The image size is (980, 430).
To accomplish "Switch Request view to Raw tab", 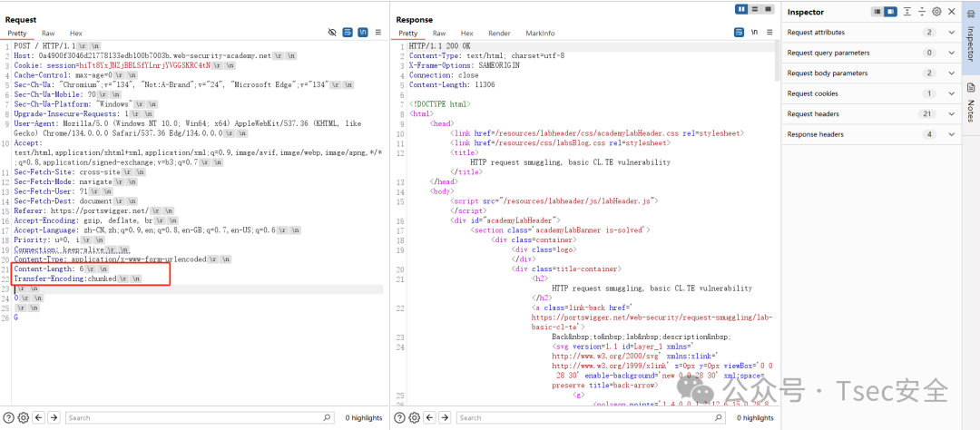I will (x=48, y=34).
